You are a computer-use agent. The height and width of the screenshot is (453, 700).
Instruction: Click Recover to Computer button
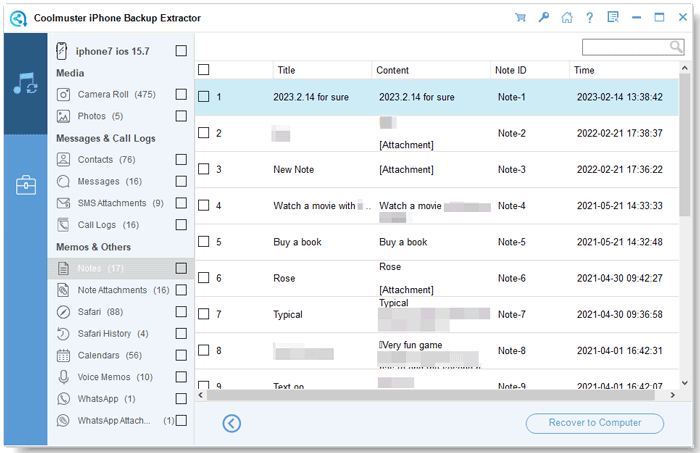(x=595, y=423)
